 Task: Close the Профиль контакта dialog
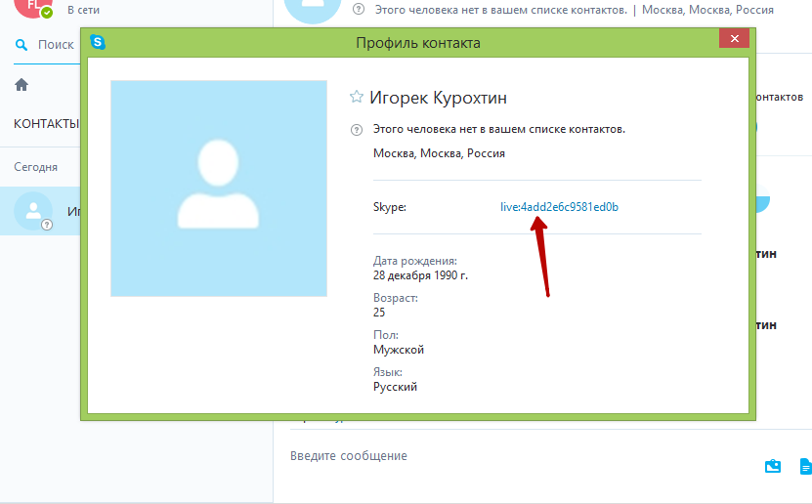734,38
